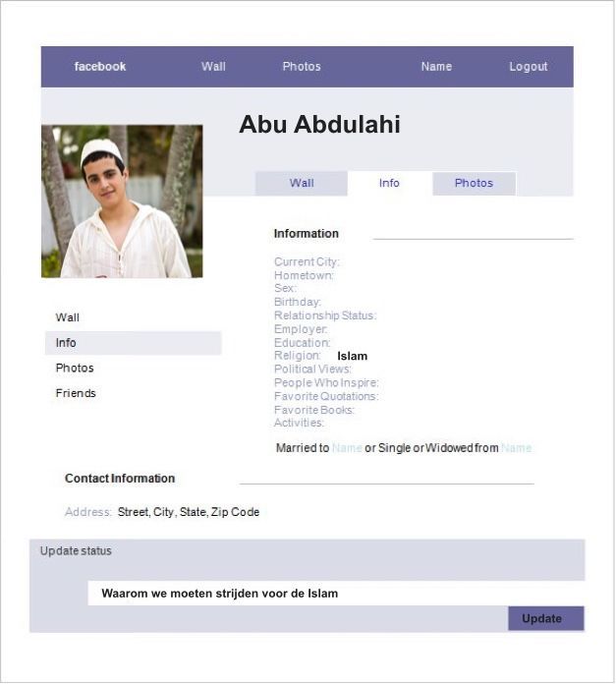Select the Info tab under the profile name
616x685 pixels.
390,184
